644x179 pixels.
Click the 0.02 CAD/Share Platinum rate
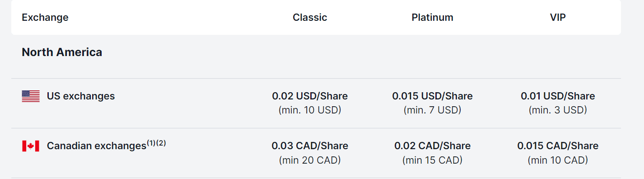tap(432, 146)
